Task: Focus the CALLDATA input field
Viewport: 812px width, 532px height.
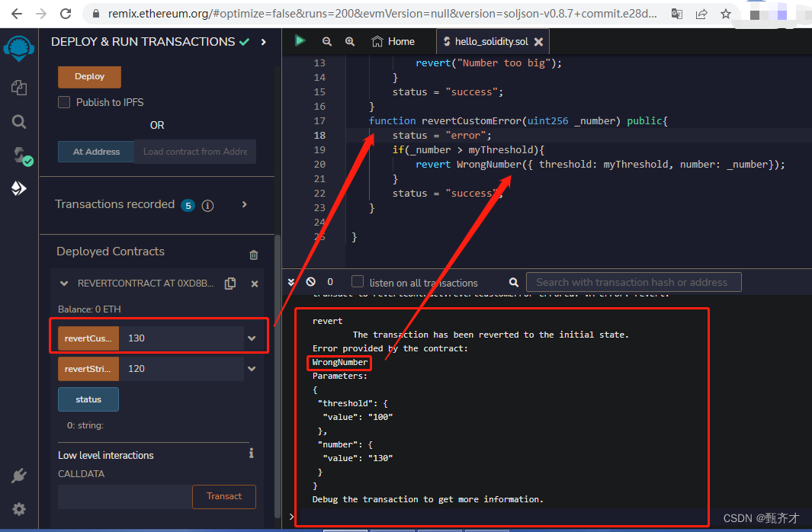Action: pos(125,497)
